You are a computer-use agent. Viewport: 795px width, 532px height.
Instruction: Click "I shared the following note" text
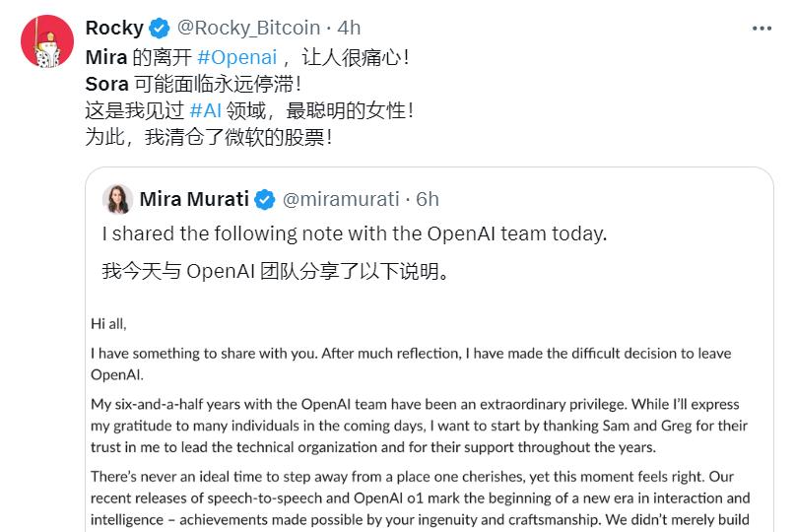click(x=355, y=234)
